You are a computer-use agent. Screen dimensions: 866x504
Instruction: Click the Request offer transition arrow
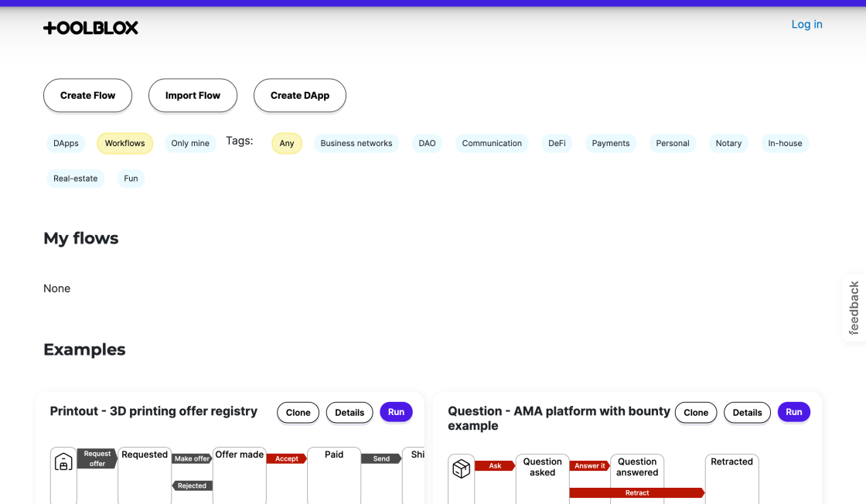point(97,458)
